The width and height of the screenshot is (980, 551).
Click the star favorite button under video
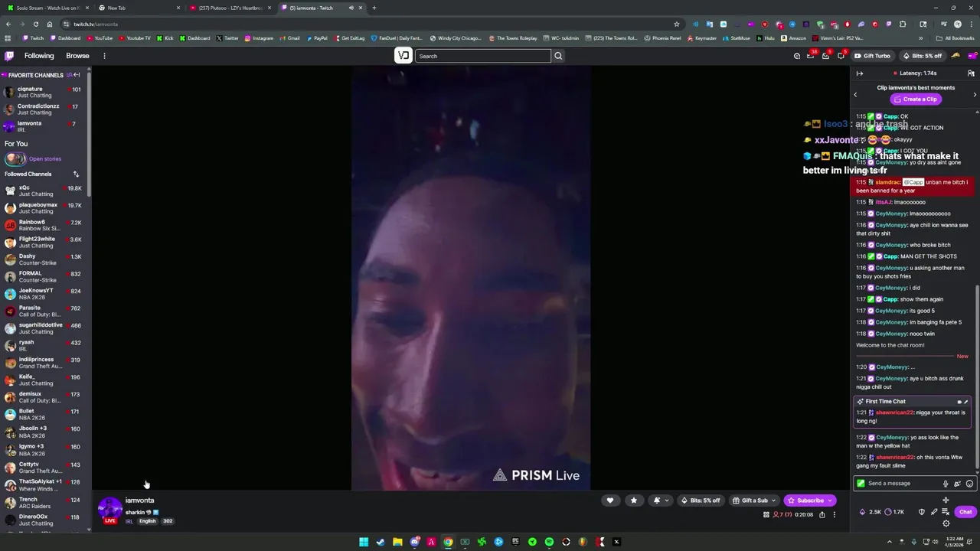(x=633, y=500)
